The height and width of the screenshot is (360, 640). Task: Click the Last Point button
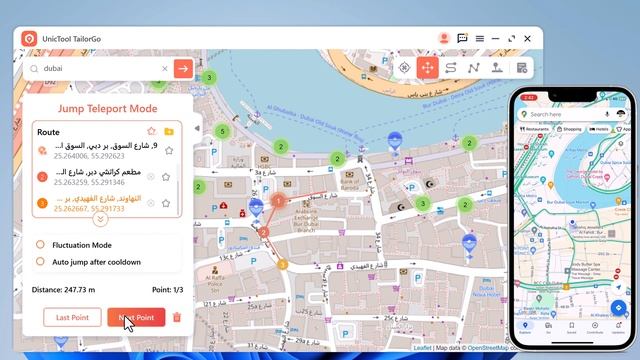click(72, 317)
